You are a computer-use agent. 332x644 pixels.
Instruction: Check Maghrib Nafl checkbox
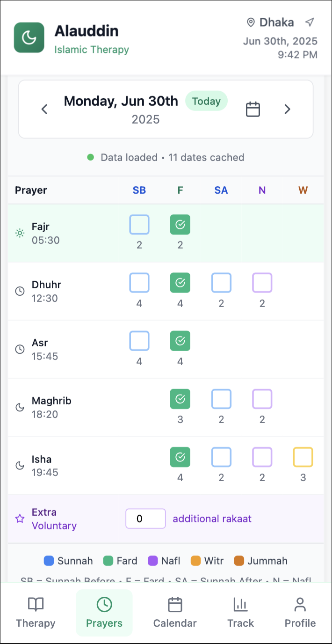[262, 399]
